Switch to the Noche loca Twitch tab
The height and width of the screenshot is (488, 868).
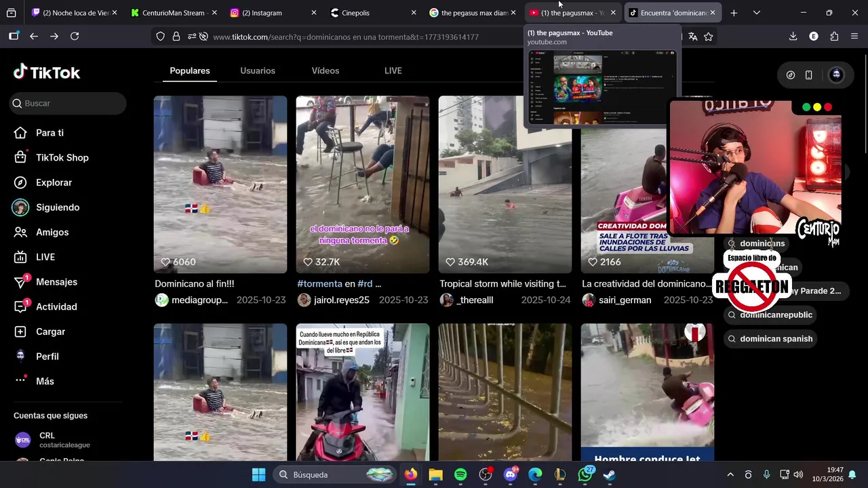(75, 13)
